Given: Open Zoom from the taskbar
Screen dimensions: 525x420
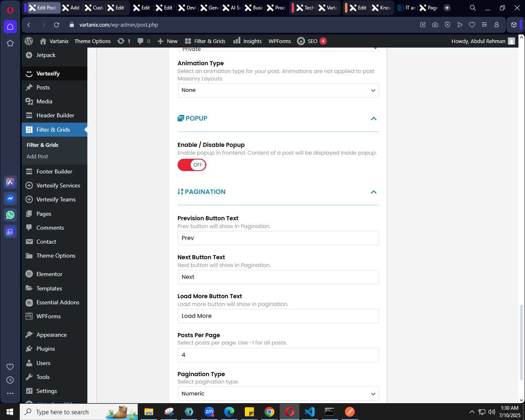Looking at the screenshot, I should [209, 412].
